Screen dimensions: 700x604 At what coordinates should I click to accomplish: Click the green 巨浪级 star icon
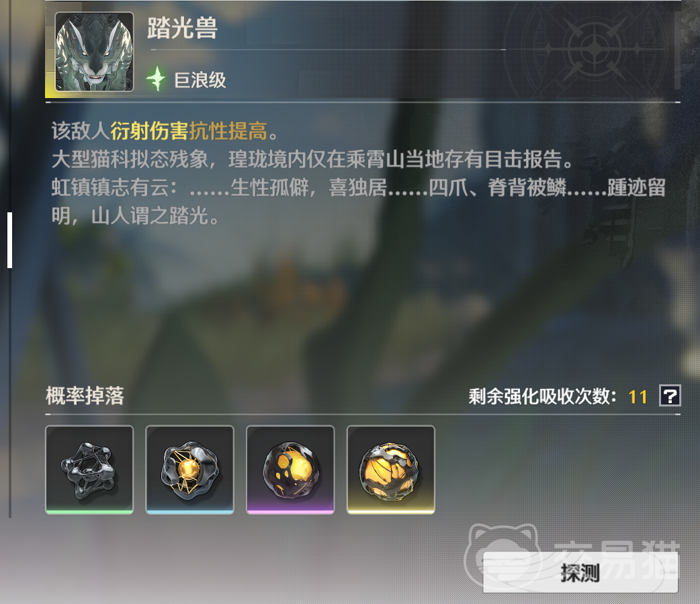[x=157, y=79]
